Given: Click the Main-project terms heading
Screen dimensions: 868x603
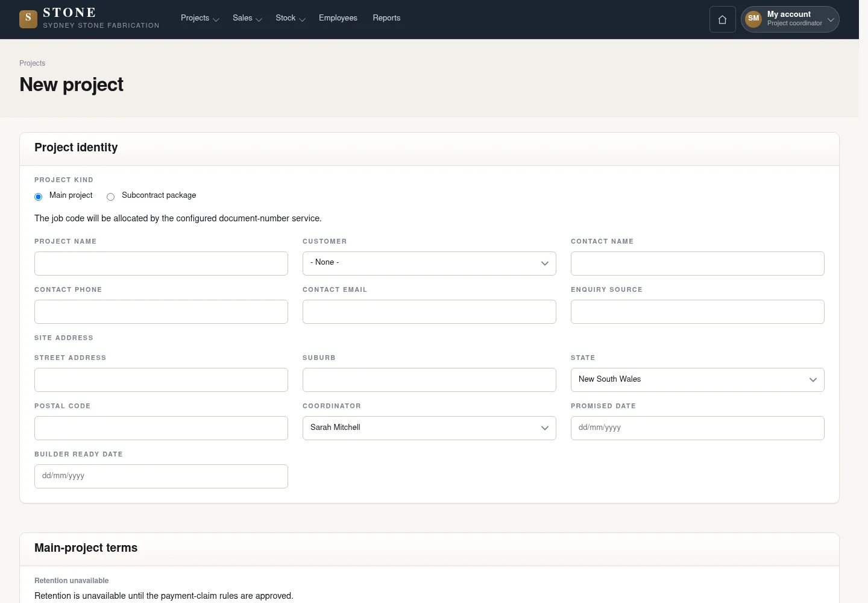Looking at the screenshot, I should [x=86, y=548].
